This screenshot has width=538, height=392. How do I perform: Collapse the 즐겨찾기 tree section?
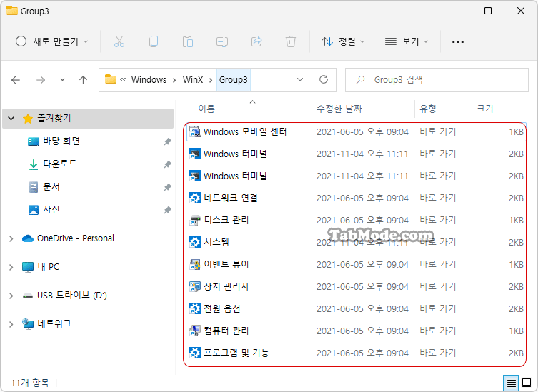(11, 119)
